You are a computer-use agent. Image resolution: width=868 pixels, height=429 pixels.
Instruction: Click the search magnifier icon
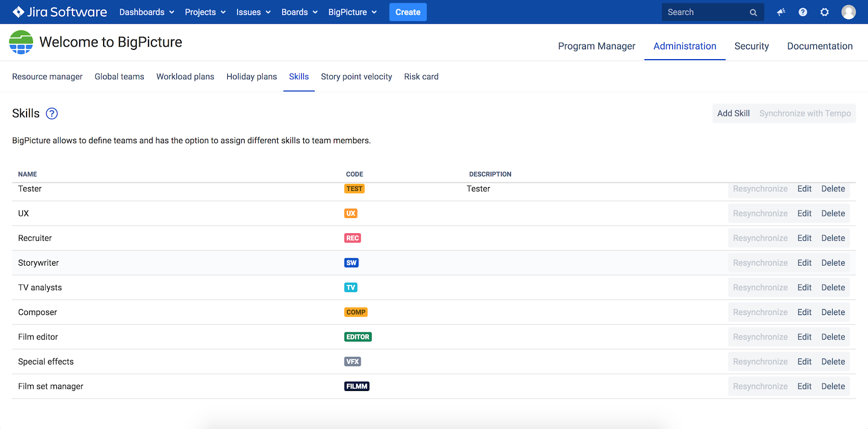pyautogui.click(x=754, y=12)
